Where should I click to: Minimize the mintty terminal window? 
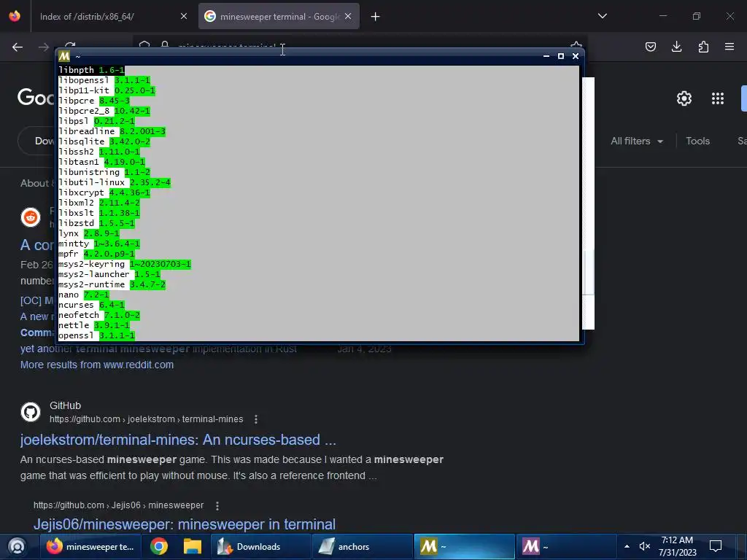[x=546, y=56]
